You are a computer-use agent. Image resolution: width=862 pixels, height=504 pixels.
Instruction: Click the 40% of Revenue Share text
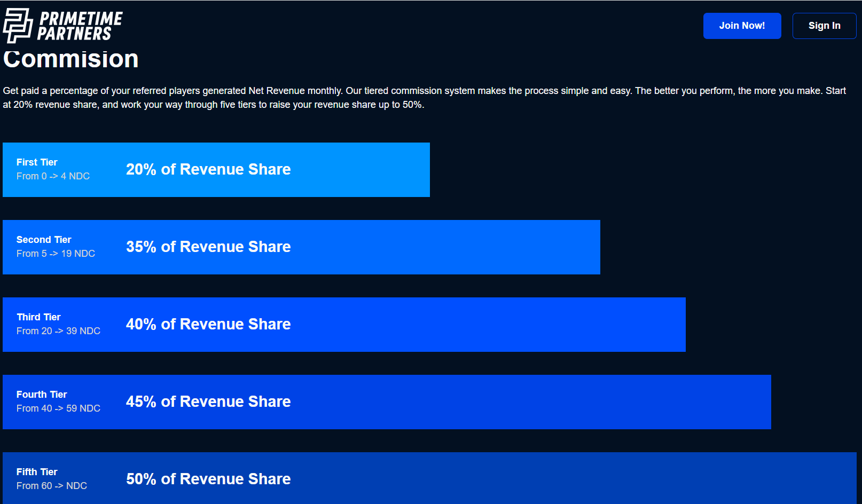pos(208,324)
